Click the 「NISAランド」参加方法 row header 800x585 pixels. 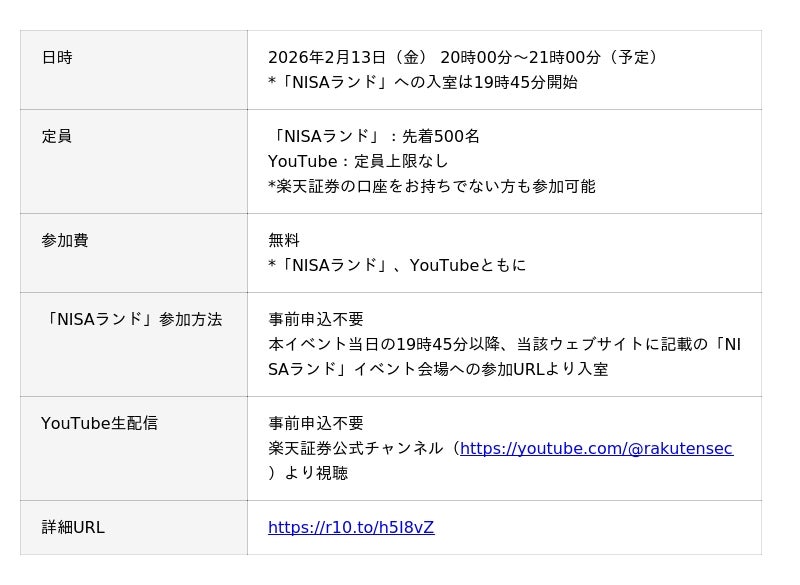pos(132,320)
